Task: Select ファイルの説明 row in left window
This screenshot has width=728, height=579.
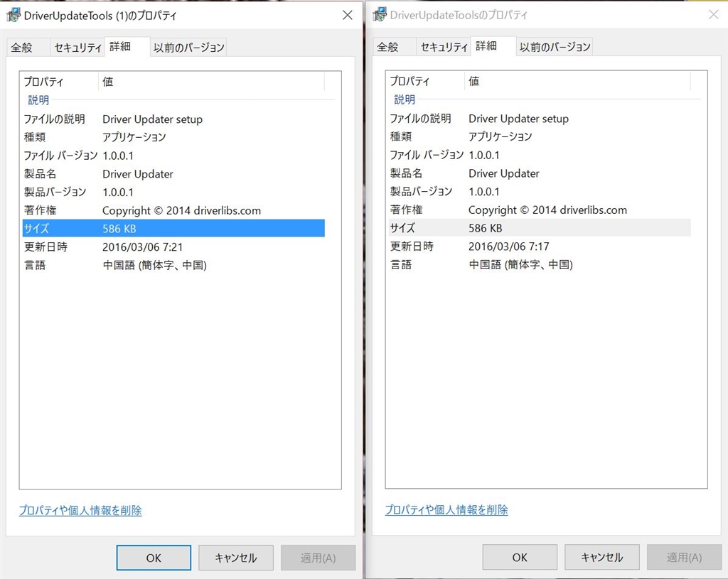Action: [173, 119]
